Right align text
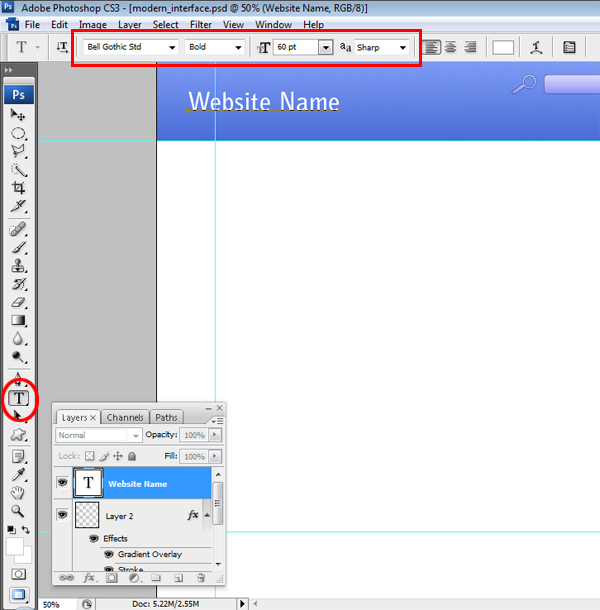Image resolution: width=600 pixels, height=610 pixels. (x=470, y=47)
